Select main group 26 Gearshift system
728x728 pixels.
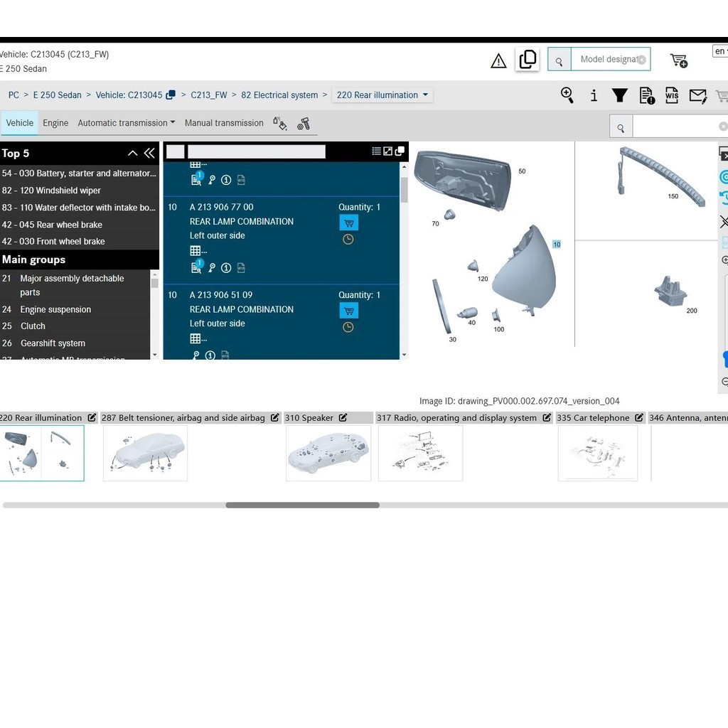[x=75, y=343]
